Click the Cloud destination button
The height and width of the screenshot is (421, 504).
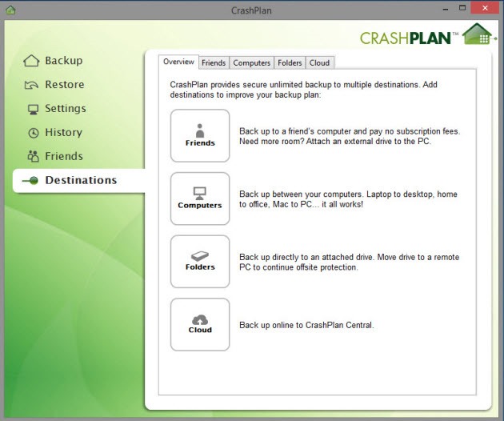pos(200,324)
